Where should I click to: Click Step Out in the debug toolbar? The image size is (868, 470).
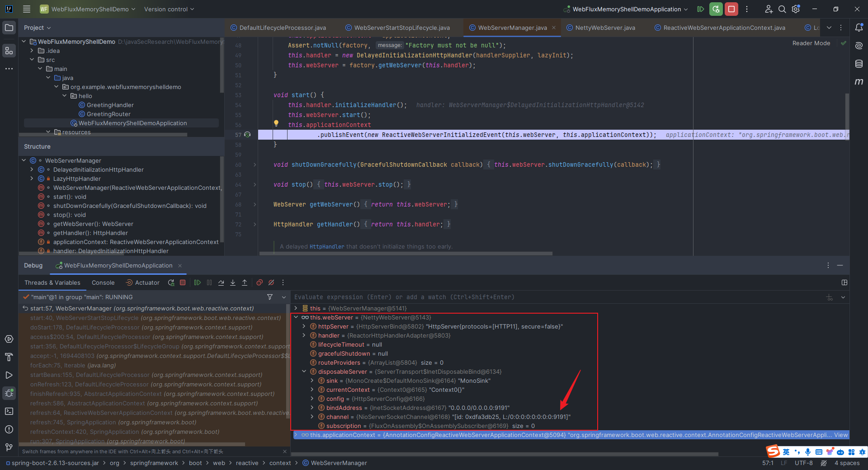(245, 282)
